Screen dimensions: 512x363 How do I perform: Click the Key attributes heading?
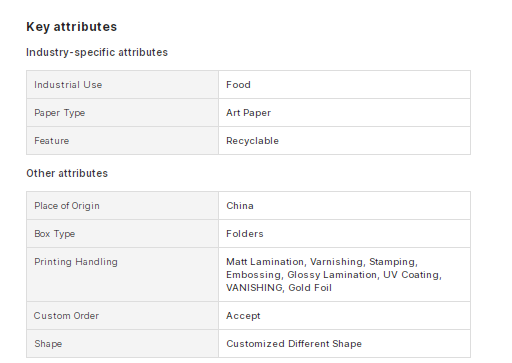pos(72,27)
